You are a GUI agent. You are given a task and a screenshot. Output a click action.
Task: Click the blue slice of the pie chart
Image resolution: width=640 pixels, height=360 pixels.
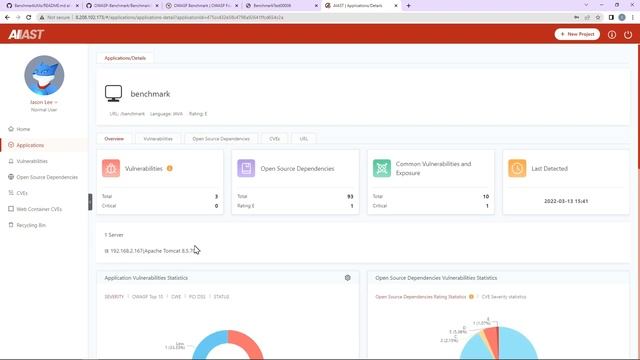(x=519, y=344)
